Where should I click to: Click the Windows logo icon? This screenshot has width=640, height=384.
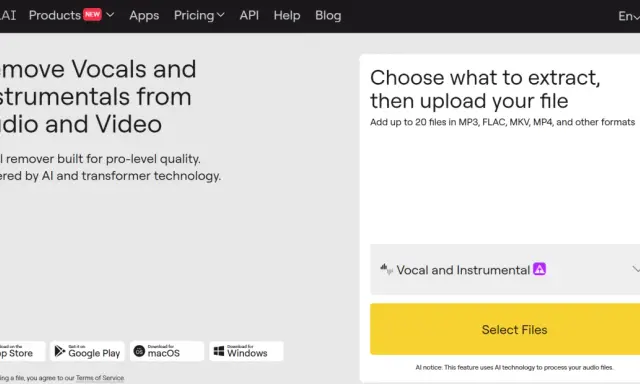pyautogui.click(x=219, y=351)
